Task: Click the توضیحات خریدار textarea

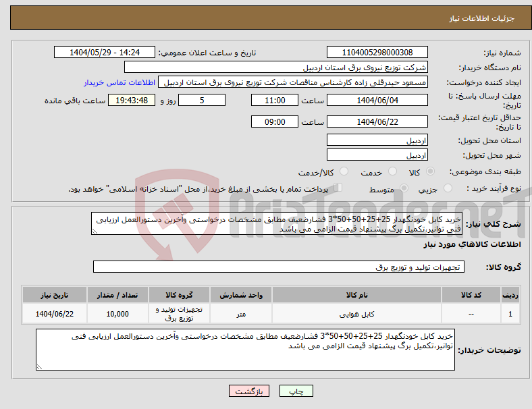Action: click(x=245, y=350)
